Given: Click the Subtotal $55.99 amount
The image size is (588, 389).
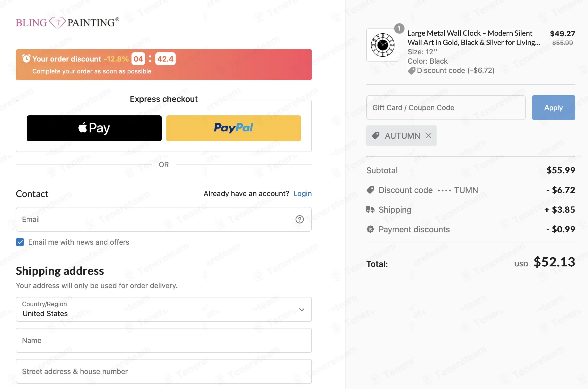Looking at the screenshot, I should (561, 170).
